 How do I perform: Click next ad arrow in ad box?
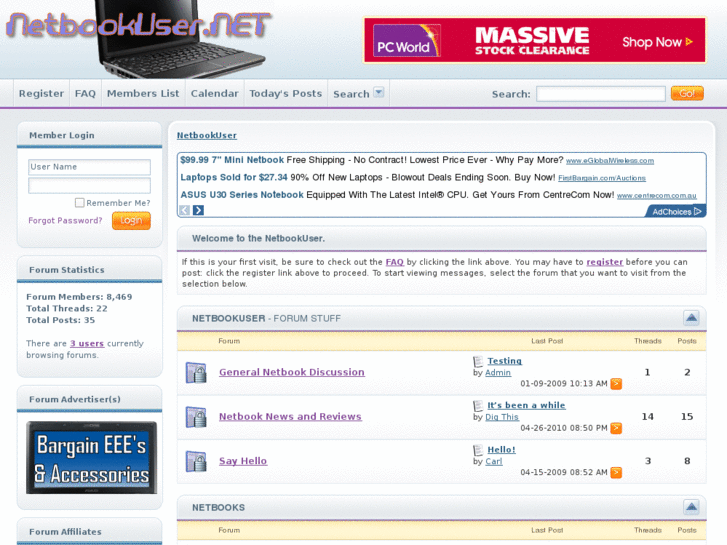point(198,210)
